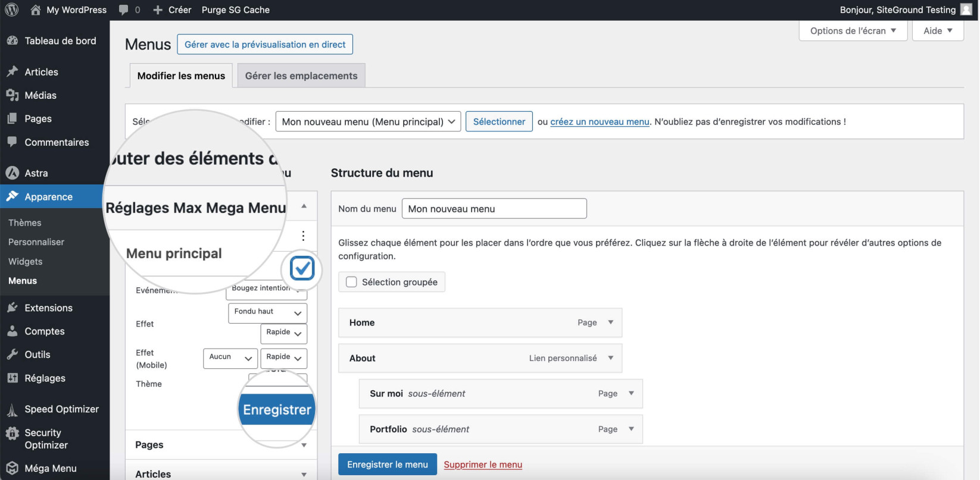Open the Options de l'écran dropdown
The height and width of the screenshot is (480, 980).
853,30
